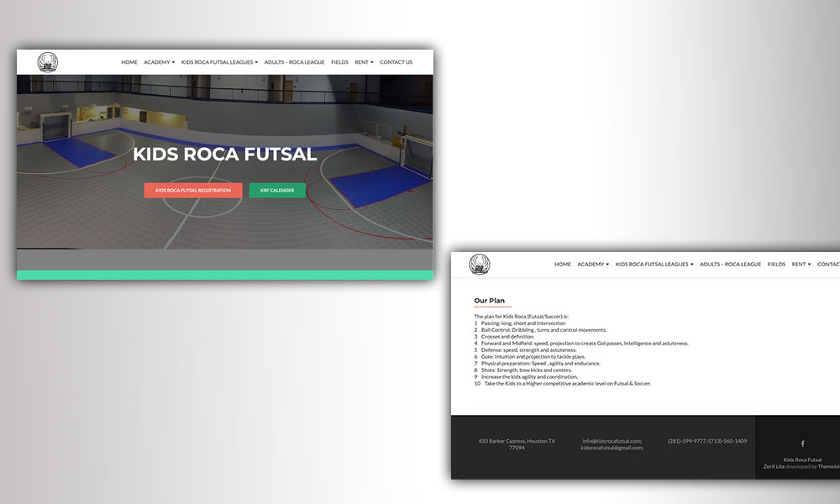Expand RENT in the Our Plan page navigation
840x504 pixels.
(x=801, y=264)
